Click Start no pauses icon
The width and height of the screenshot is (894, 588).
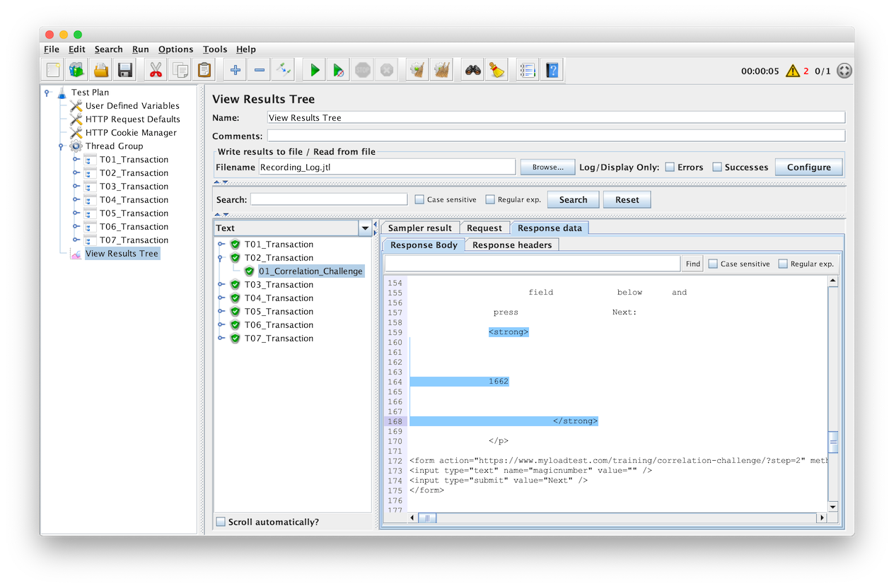point(339,70)
